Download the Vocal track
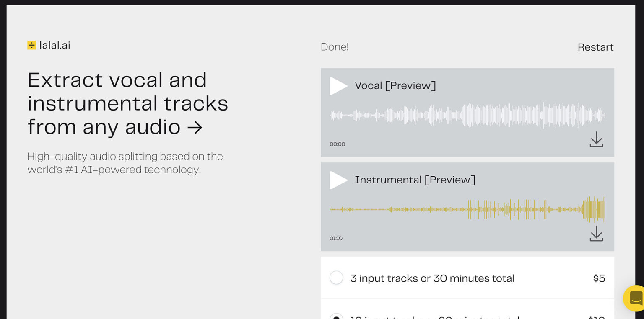 [596, 140]
